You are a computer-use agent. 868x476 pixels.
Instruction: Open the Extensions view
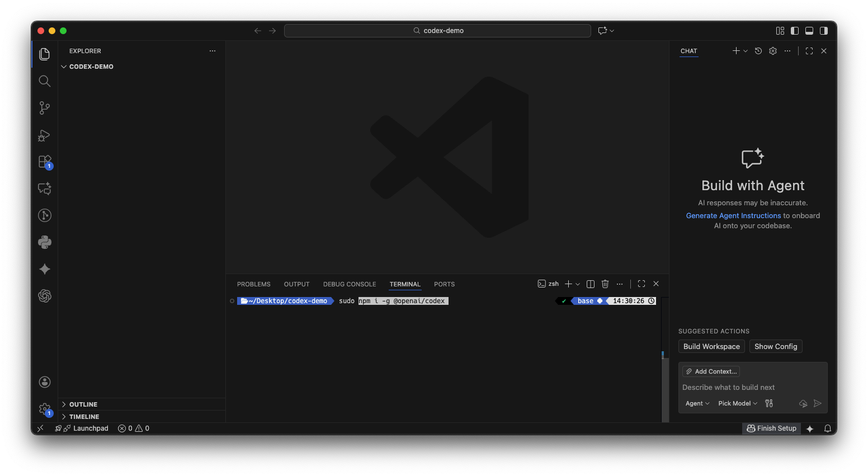coord(45,162)
